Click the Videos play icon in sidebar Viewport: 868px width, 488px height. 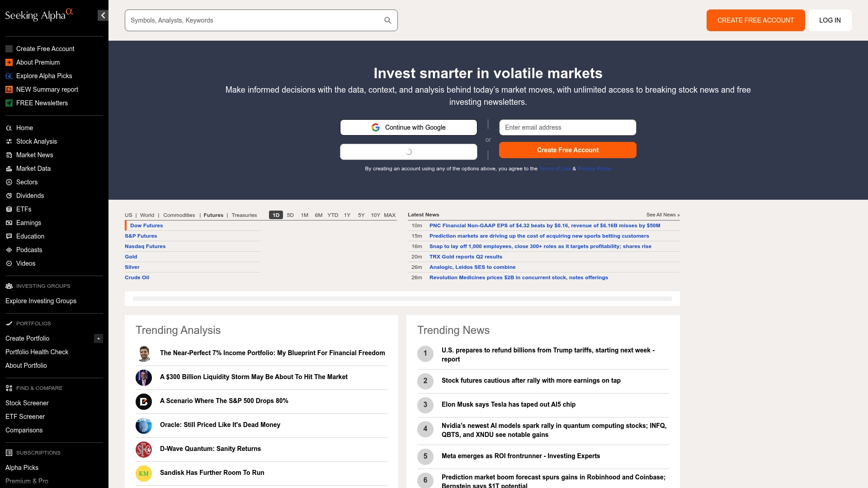tap(9, 263)
